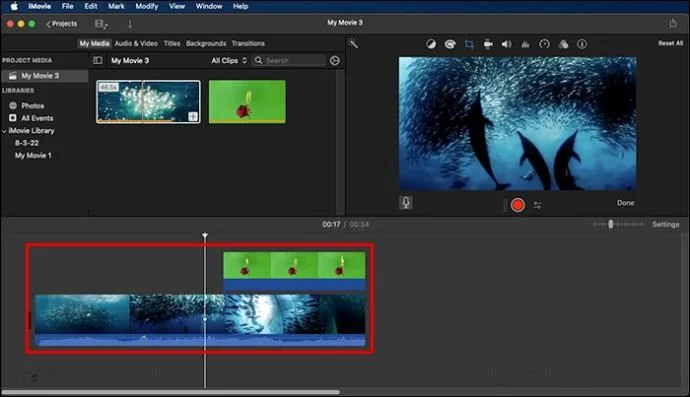Viewport: 690px width, 397px height.
Task: Open the View menu
Action: [177, 6]
